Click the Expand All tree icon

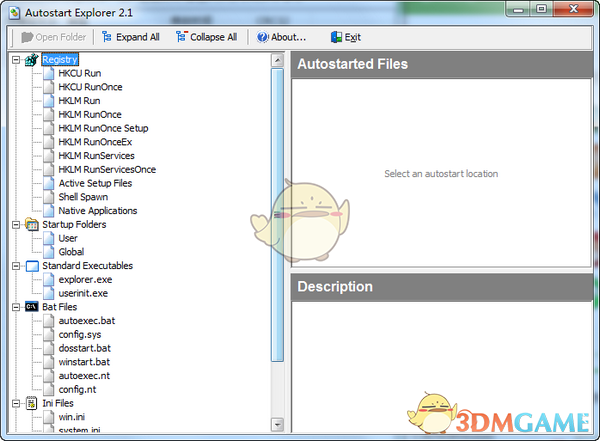[x=107, y=37]
